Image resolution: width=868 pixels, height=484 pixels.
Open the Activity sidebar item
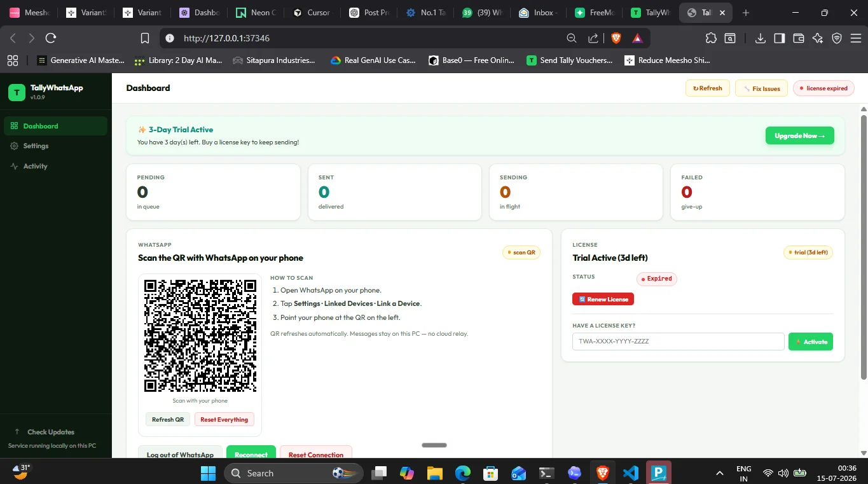(55, 166)
